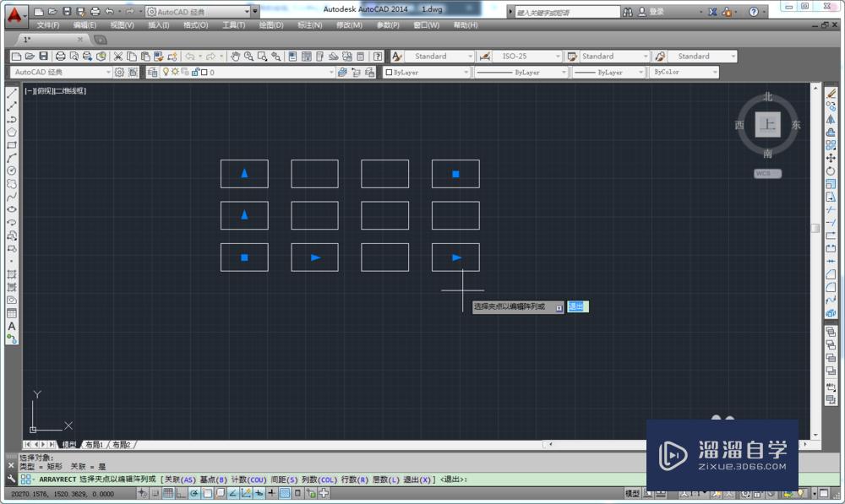Screen dimensions: 845x504
Task: Click the Match Properties toolbar icon
Action: tap(158, 56)
